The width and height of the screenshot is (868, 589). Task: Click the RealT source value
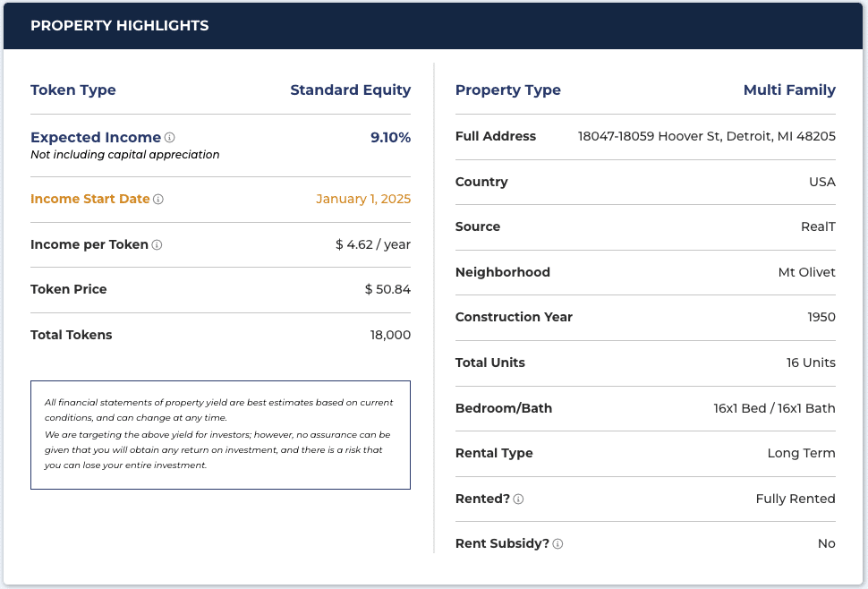tap(817, 227)
